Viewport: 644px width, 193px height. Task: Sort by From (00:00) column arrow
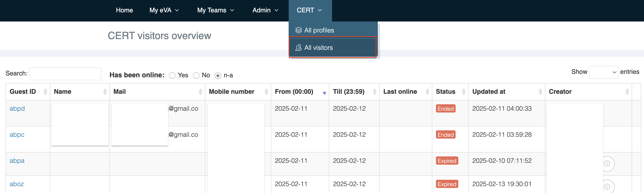324,93
